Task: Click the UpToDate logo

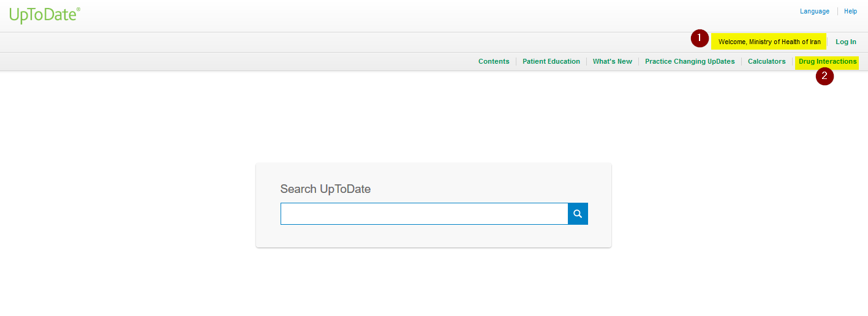Action: click(43, 15)
